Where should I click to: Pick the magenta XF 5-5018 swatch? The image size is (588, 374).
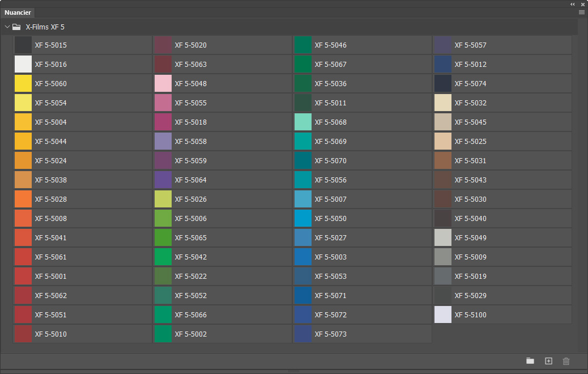point(163,122)
